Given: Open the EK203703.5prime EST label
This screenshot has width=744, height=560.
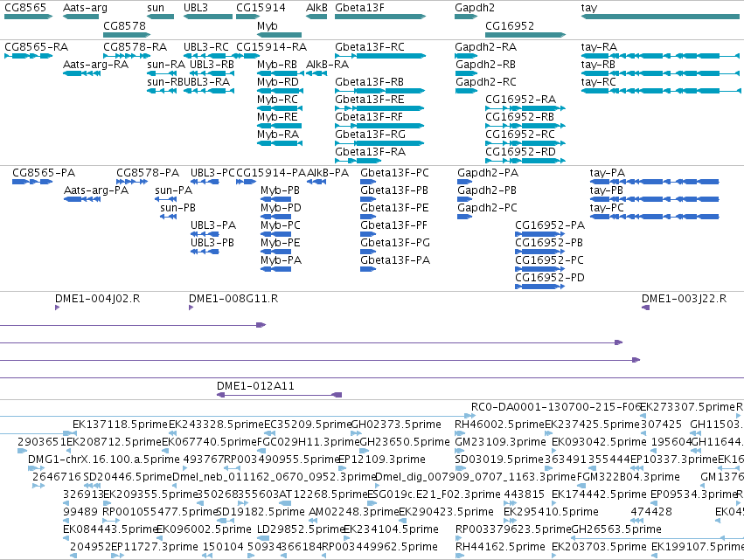Looking at the screenshot, I should 599,547.
